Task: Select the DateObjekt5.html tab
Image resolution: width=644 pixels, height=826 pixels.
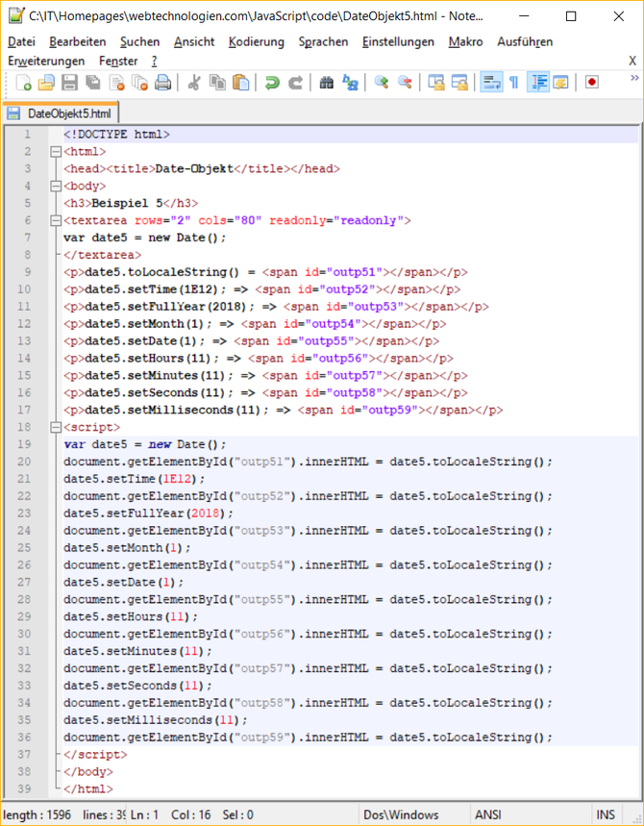Action: point(62,113)
